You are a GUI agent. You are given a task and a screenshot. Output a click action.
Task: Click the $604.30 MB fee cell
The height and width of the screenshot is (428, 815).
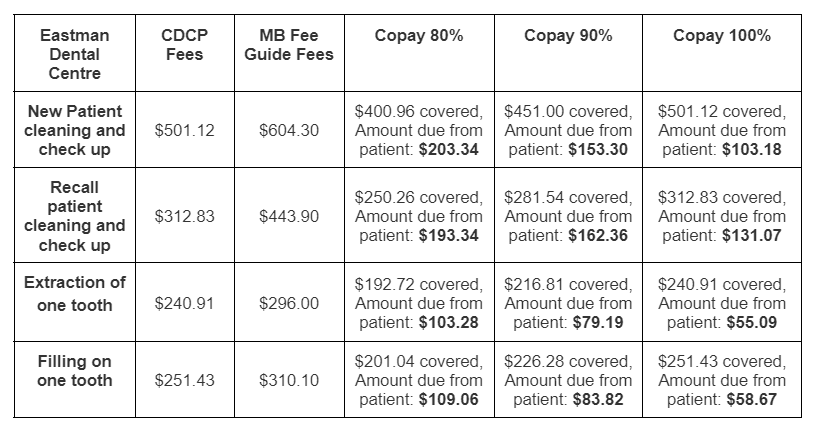click(289, 130)
